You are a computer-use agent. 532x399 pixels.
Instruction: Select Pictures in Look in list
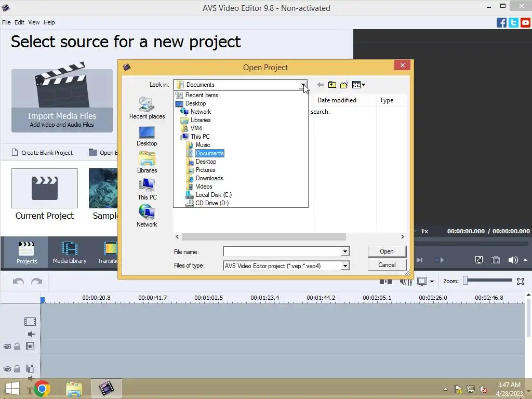[205, 170]
